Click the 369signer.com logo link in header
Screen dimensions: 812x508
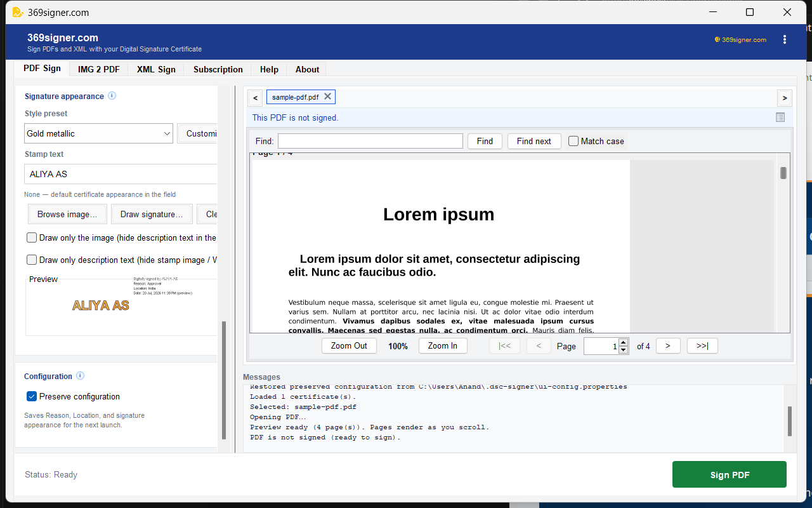(x=740, y=39)
